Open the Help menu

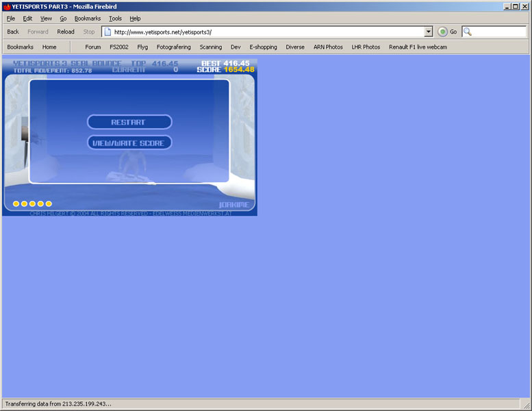click(x=135, y=18)
